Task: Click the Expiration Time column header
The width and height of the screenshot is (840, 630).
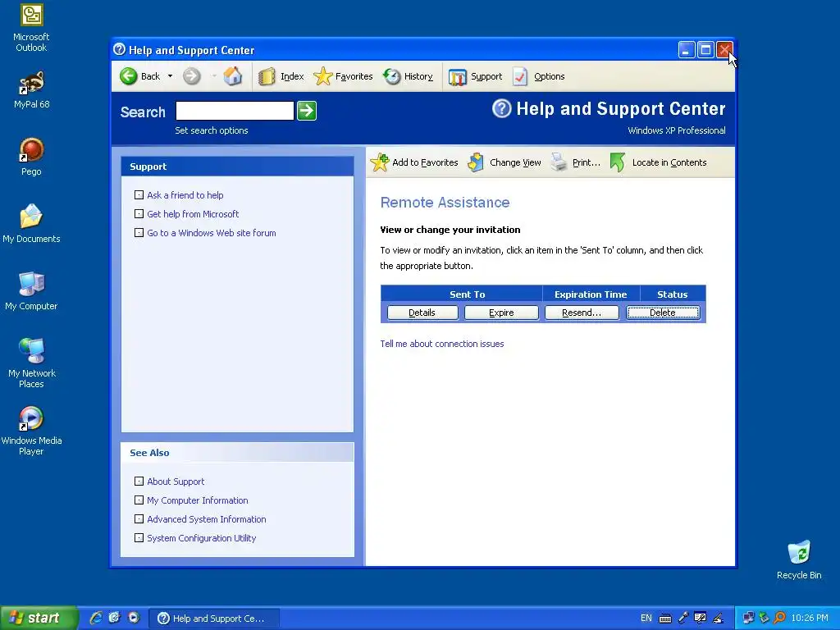Action: point(591,294)
